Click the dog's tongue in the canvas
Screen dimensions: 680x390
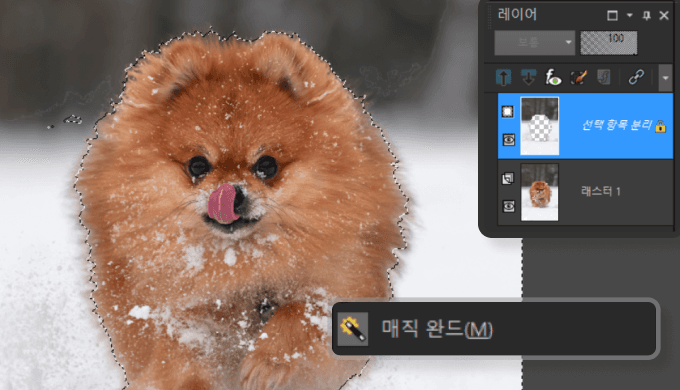[x=222, y=204]
